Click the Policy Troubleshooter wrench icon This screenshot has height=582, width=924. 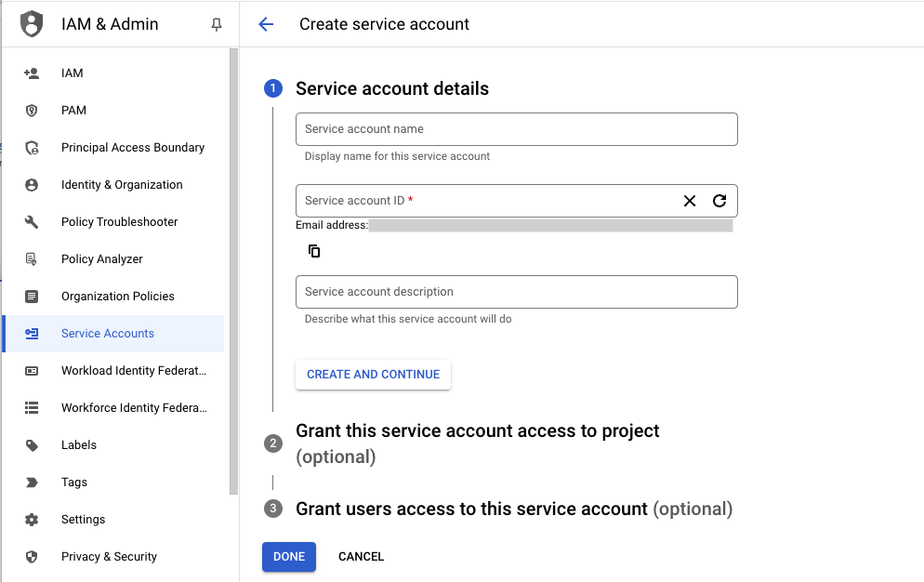pos(33,221)
